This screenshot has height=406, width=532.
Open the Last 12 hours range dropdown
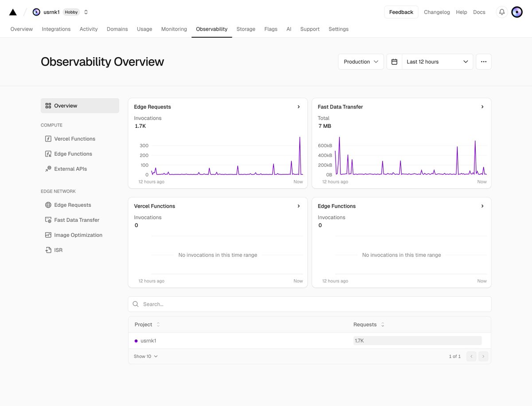pyautogui.click(x=437, y=62)
